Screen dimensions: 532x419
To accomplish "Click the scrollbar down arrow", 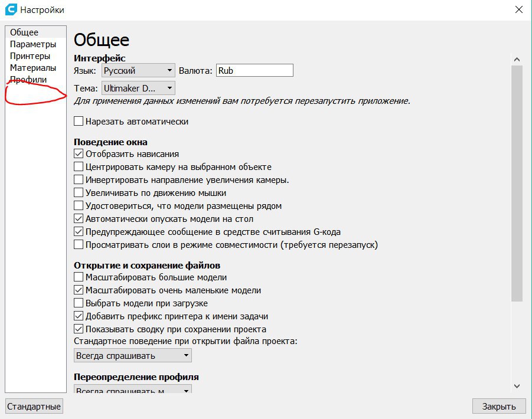I will [x=517, y=386].
